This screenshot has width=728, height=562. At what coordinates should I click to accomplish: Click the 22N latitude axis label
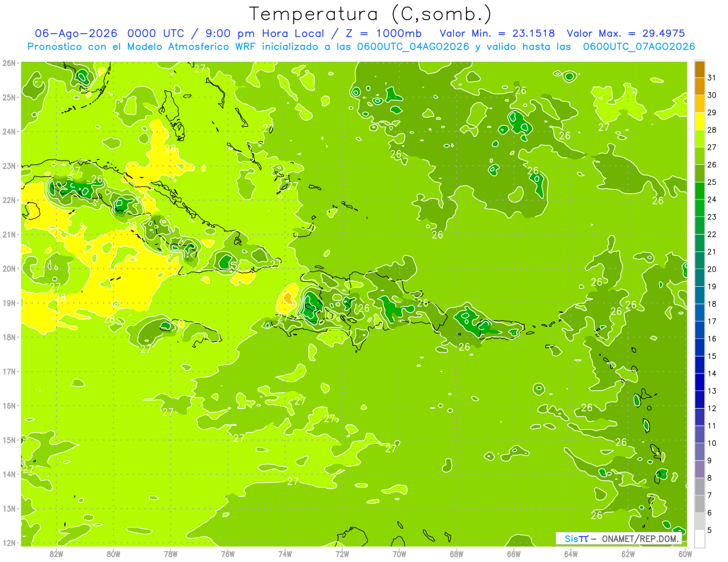[10, 200]
